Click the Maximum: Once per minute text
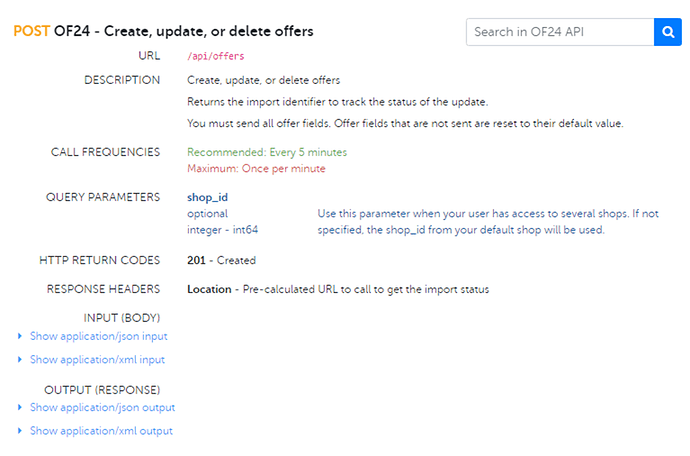Screen dimensions: 690x456 (256, 169)
